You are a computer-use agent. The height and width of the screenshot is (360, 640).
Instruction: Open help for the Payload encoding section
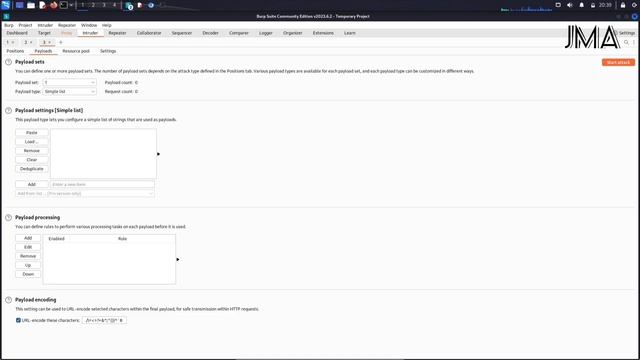(x=8, y=300)
